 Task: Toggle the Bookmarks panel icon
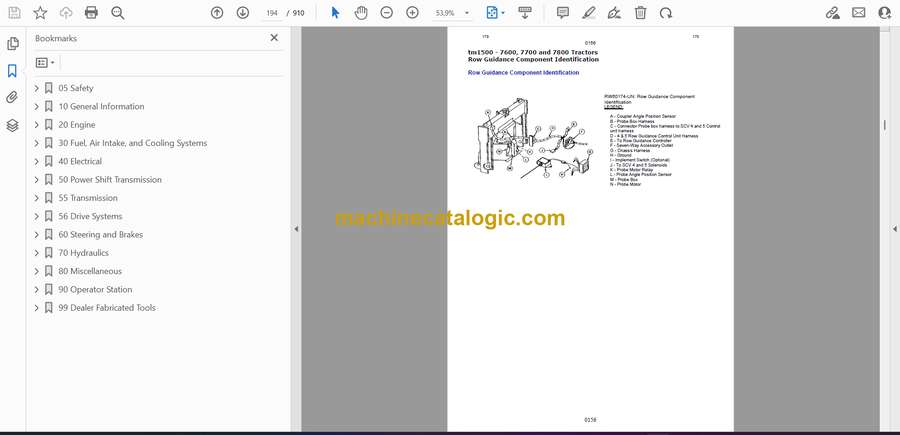pyautogui.click(x=12, y=71)
